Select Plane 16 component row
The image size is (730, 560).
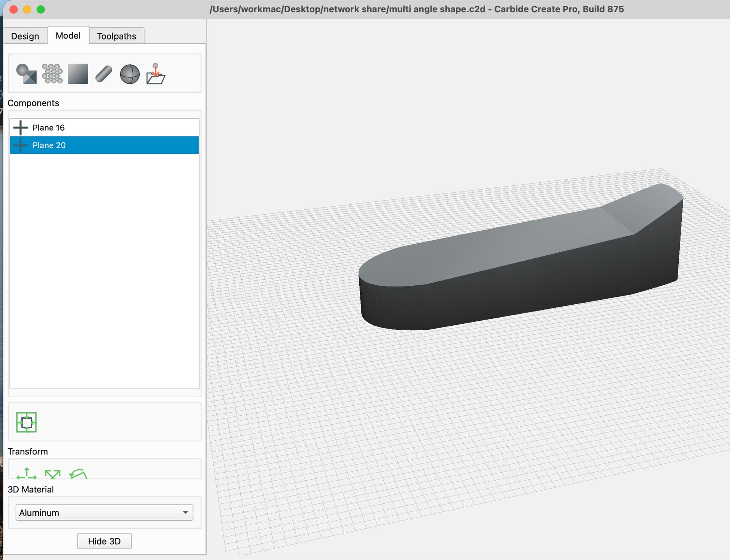click(x=104, y=128)
